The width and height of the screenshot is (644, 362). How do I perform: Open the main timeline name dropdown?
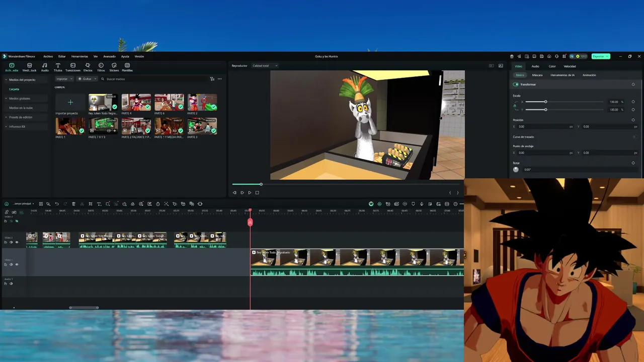24,204
